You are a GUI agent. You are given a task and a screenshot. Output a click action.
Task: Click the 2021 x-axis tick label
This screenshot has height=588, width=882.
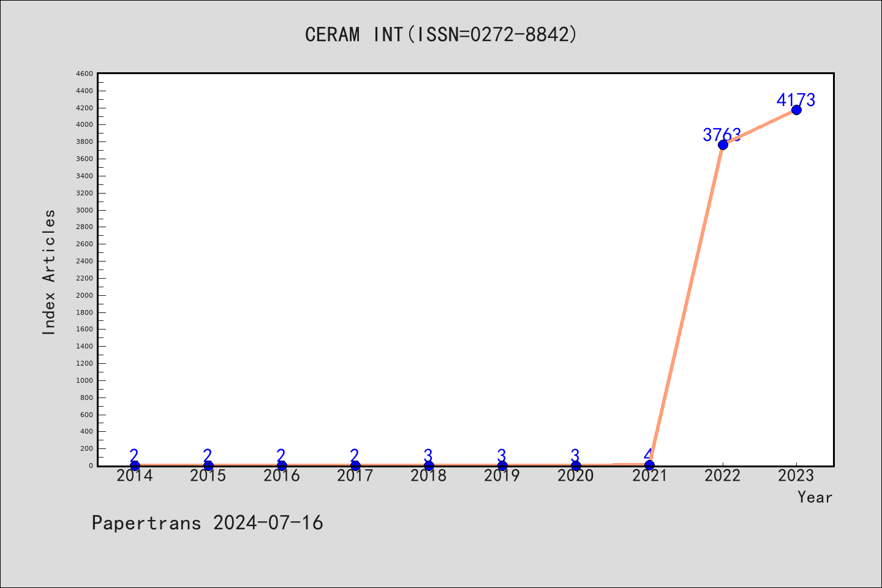(x=649, y=475)
